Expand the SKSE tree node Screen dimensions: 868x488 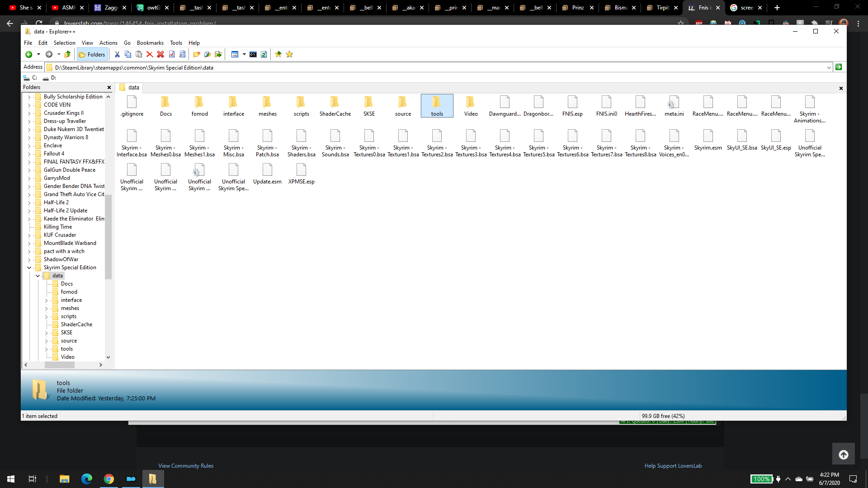coord(46,333)
